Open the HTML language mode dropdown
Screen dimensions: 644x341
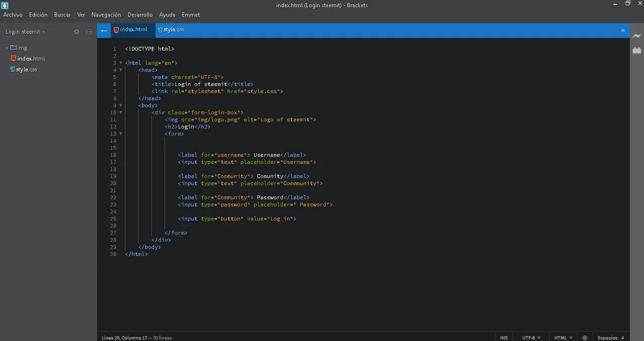click(563, 337)
